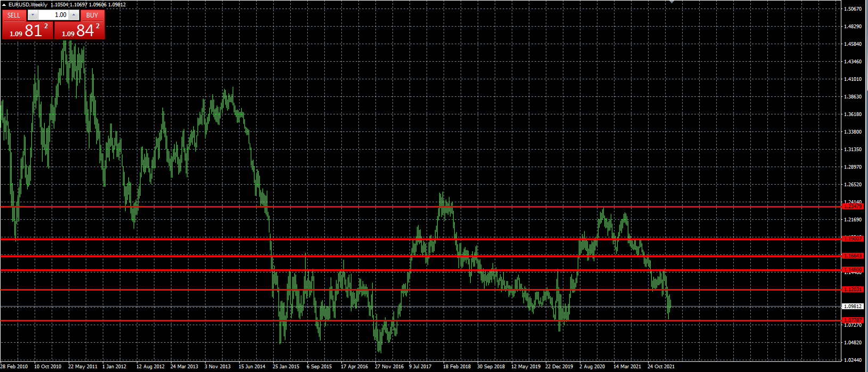The width and height of the screenshot is (868, 372).
Task: Click the 12 Aug 2012 date label
Action: [150, 367]
